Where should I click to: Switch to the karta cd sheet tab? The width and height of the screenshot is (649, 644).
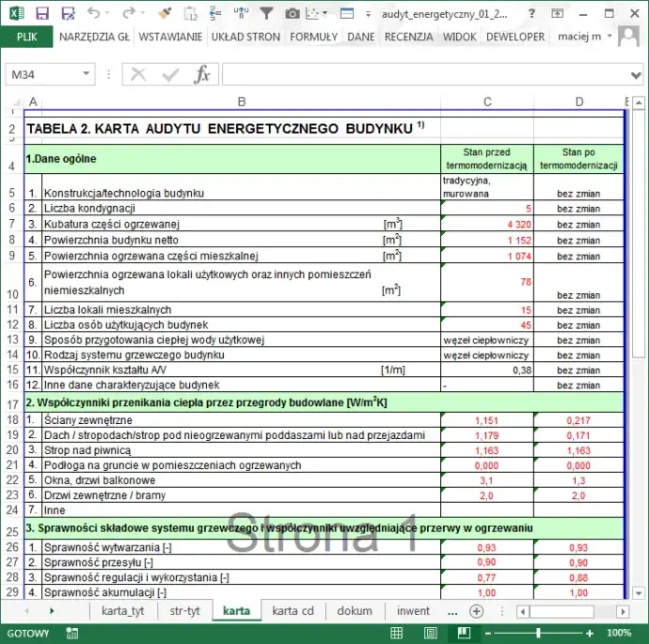tap(293, 611)
